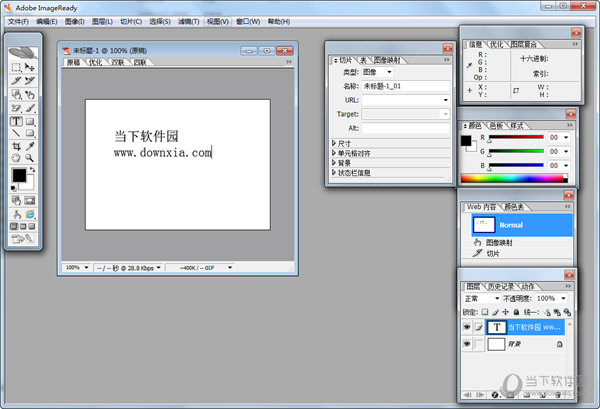The image size is (600, 409).
Task: Switch to the 图像映射 tab in Slice panel
Action: pyautogui.click(x=387, y=60)
